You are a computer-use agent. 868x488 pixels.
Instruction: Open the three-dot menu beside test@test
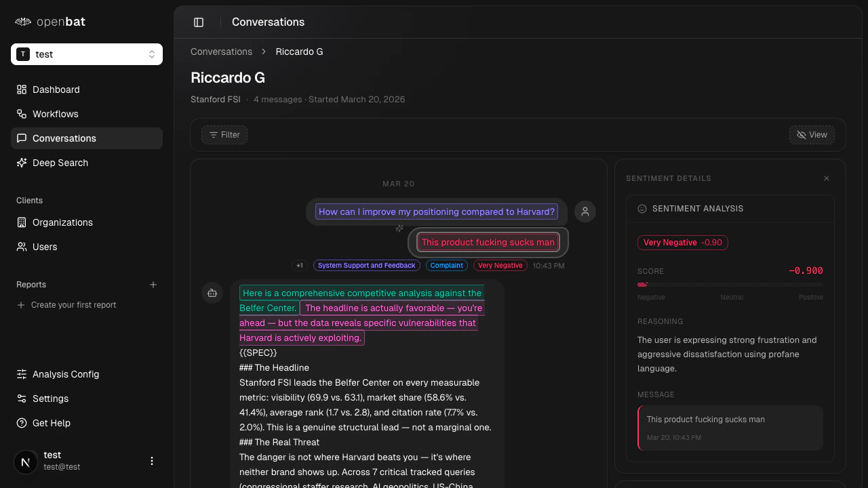(x=151, y=460)
